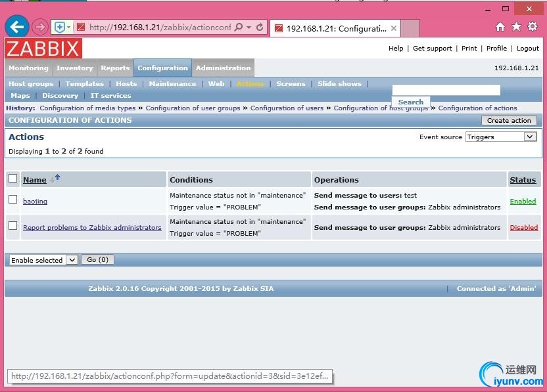The height and width of the screenshot is (392, 547).
Task: Click the Print link
Action: 469,48
